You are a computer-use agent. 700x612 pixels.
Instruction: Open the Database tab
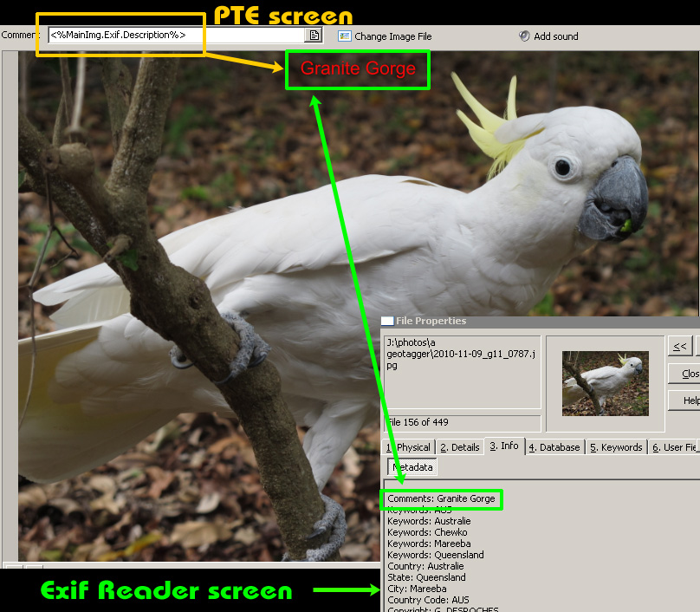coord(554,447)
